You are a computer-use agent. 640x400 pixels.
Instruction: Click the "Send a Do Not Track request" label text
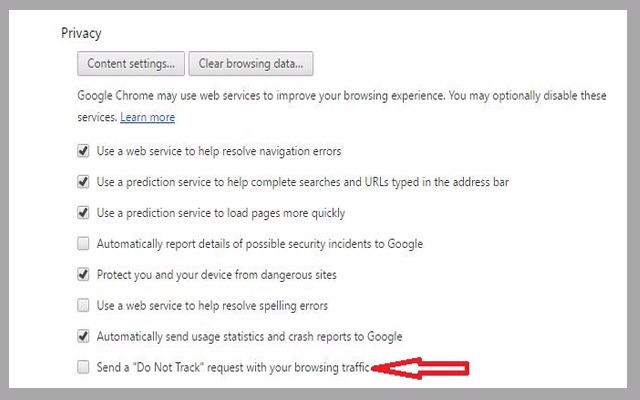coord(234,368)
